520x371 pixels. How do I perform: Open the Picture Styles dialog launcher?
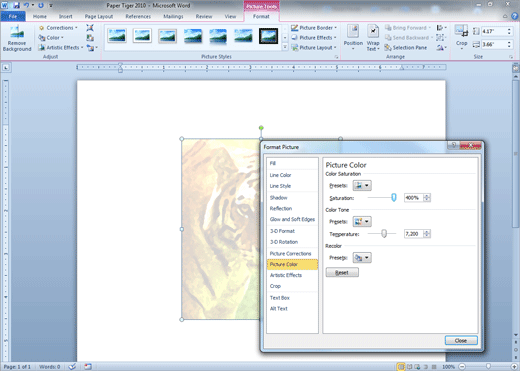click(x=336, y=57)
